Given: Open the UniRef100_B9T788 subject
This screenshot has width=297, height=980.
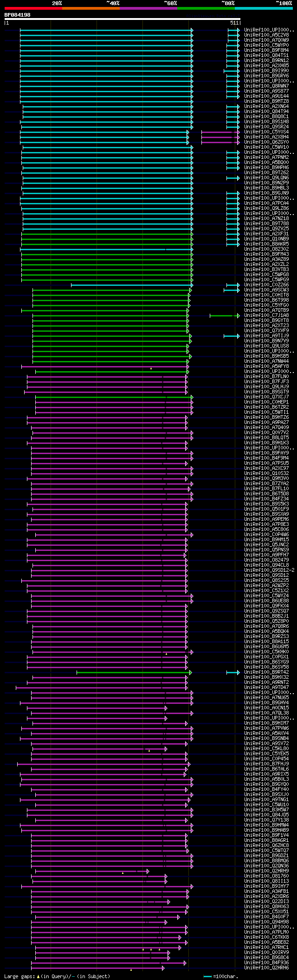Looking at the screenshot, I should [266, 223].
